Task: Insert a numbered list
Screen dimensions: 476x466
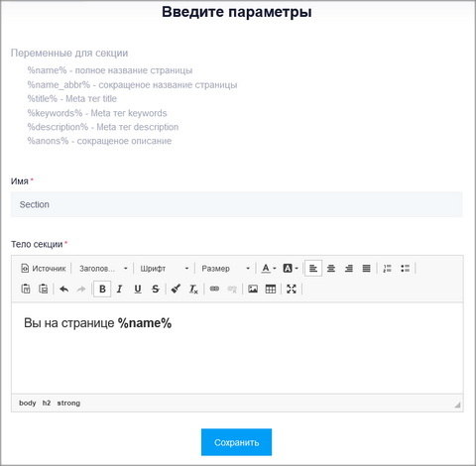Action: [x=387, y=269]
